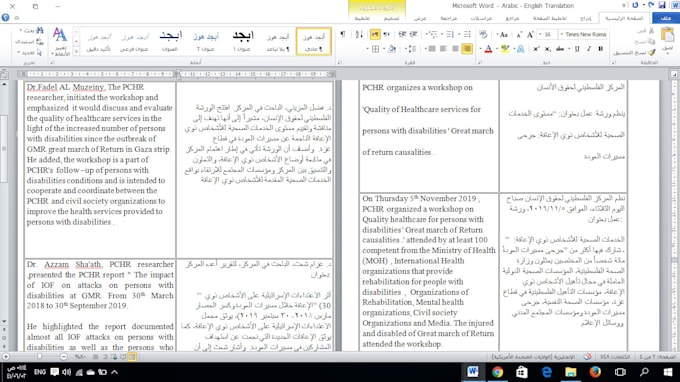Switch to the View tab (عرض)

tap(420, 18)
